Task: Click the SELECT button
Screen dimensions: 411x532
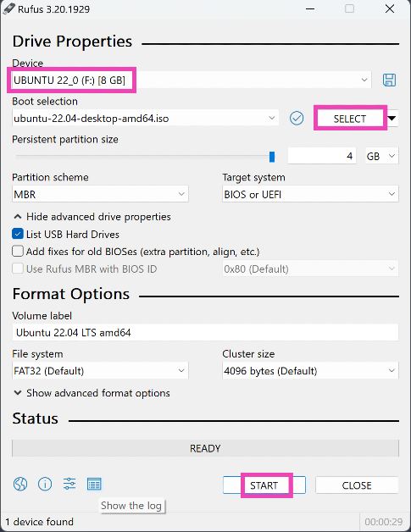Action: click(x=350, y=119)
